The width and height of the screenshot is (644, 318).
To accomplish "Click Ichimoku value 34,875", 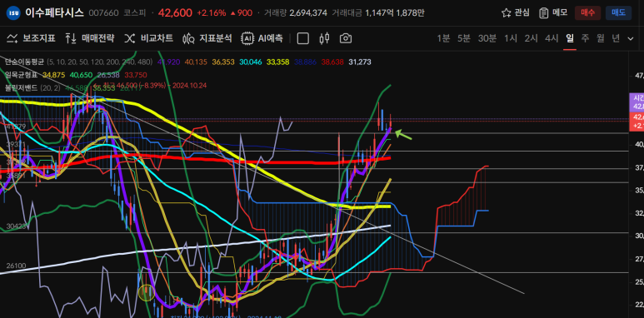I will [x=54, y=75].
